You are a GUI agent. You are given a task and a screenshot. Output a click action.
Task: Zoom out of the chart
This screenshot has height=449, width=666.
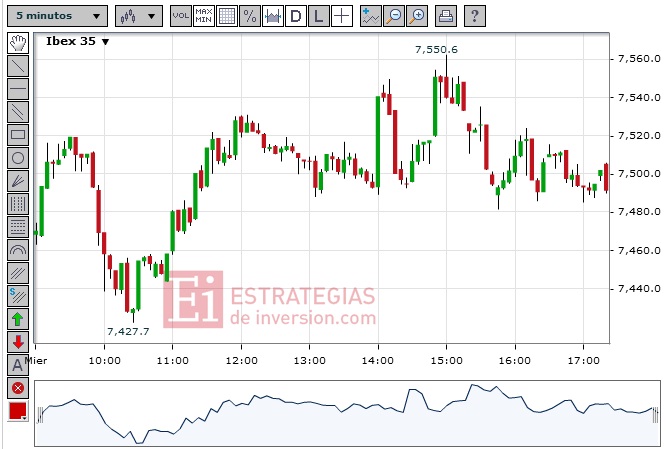tap(394, 16)
